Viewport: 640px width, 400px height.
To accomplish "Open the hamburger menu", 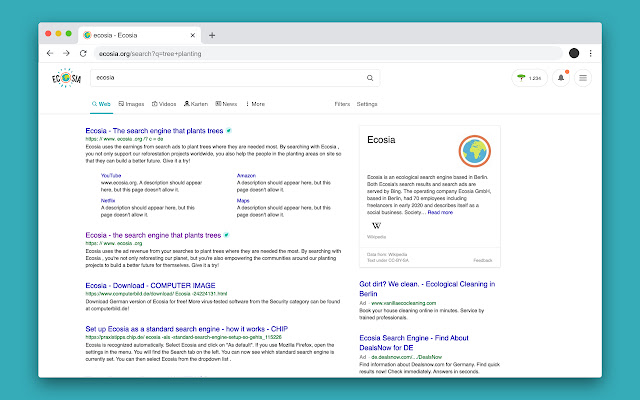I will click(x=583, y=78).
